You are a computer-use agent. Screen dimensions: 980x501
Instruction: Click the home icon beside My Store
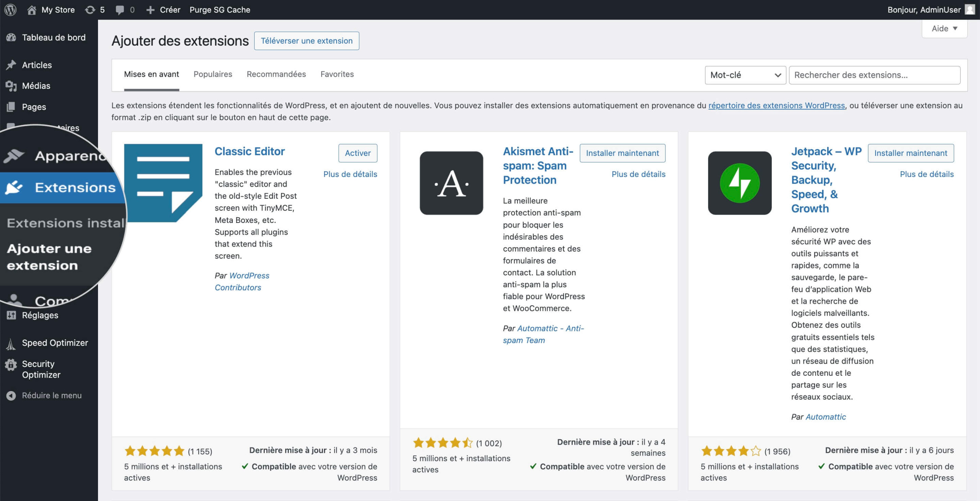tap(32, 10)
